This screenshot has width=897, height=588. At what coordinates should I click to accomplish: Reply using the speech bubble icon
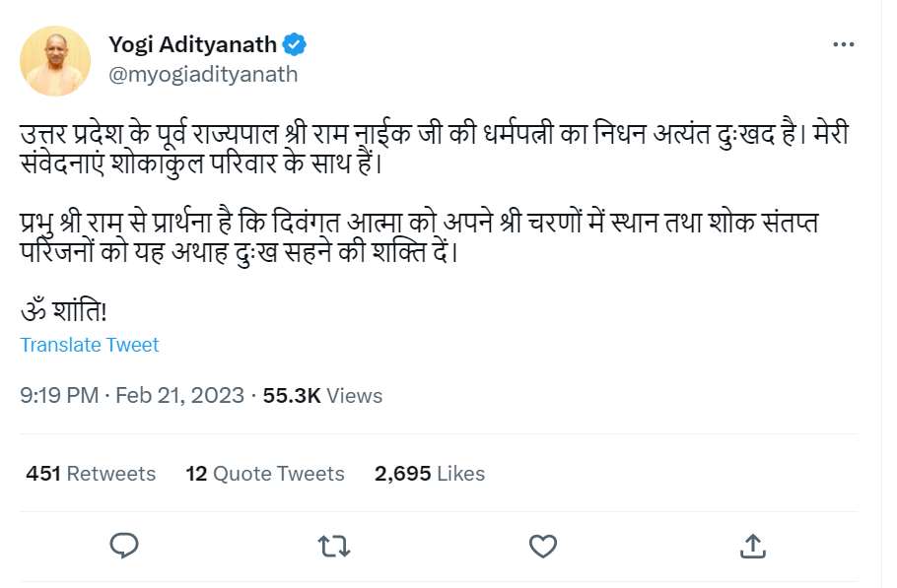[123, 545]
